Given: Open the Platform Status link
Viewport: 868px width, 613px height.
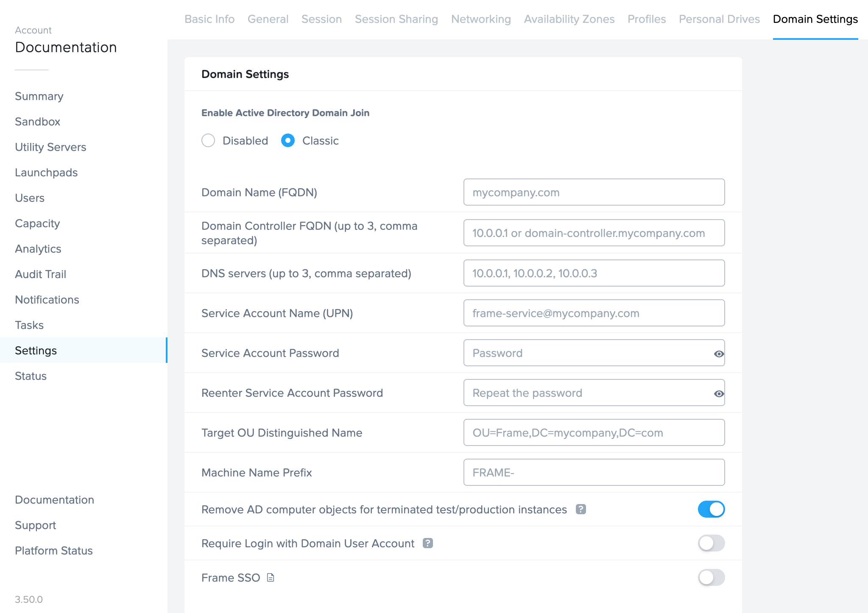Looking at the screenshot, I should [x=54, y=551].
